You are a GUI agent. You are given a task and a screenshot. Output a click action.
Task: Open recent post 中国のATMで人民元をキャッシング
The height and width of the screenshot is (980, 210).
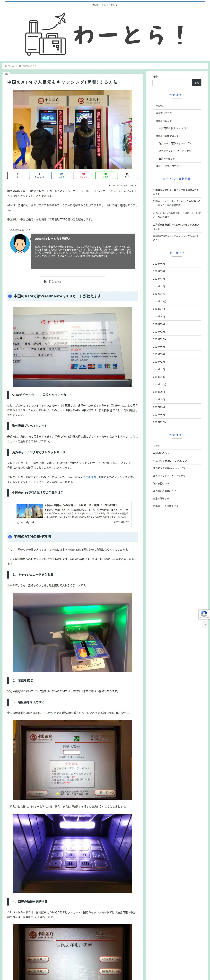177,238
